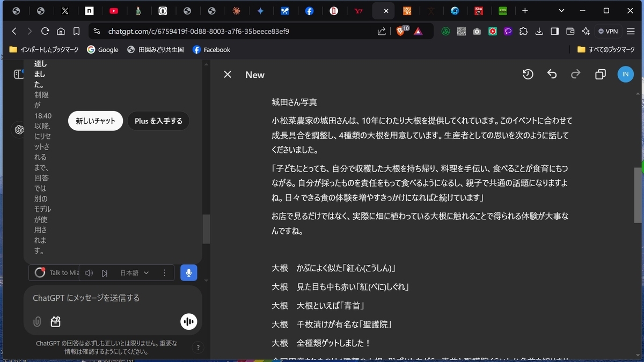Switch to the YouTube tab
The width and height of the screenshot is (644, 362).
coord(114,11)
